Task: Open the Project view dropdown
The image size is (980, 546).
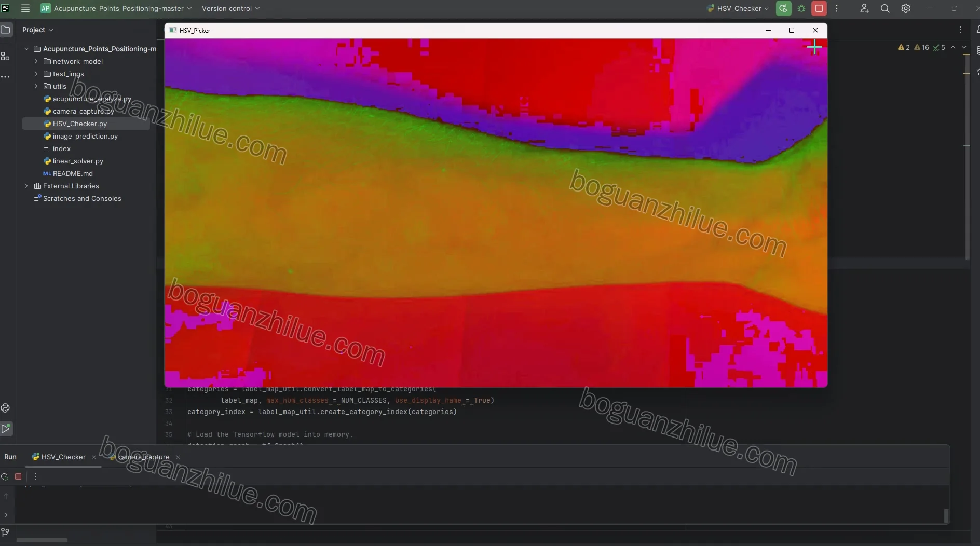Action: click(38, 30)
